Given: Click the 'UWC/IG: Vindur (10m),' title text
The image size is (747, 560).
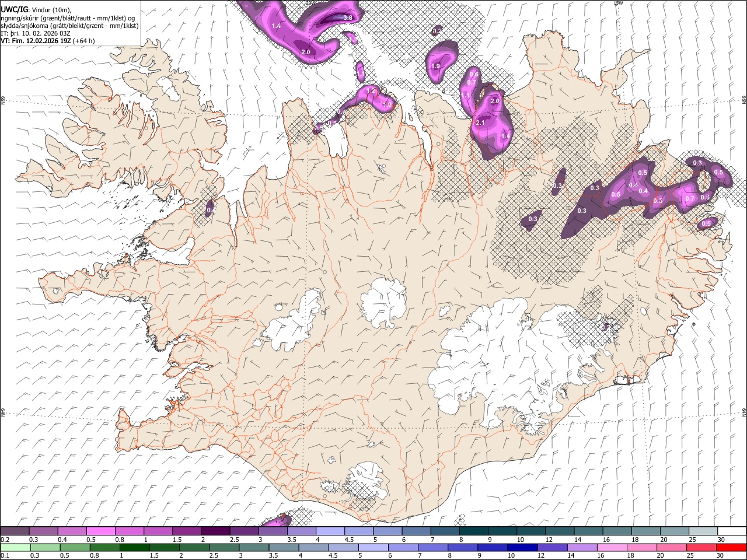Looking at the screenshot, I should 36,10.
